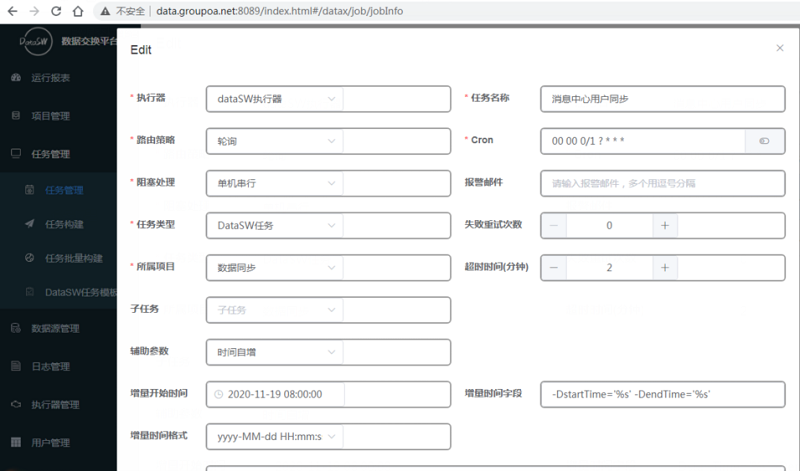
Task: Click the 项目管理 sidebar icon
Action: pos(16,115)
